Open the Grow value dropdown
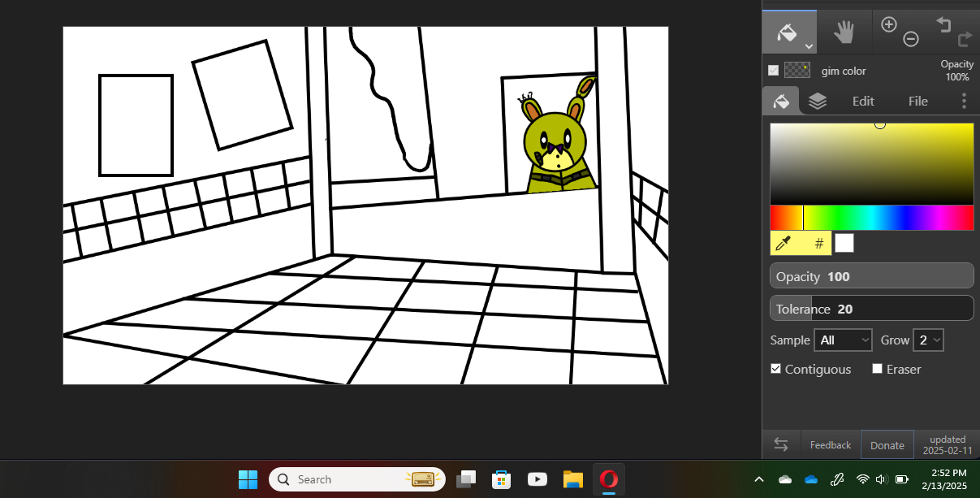The image size is (980, 498). coord(928,340)
